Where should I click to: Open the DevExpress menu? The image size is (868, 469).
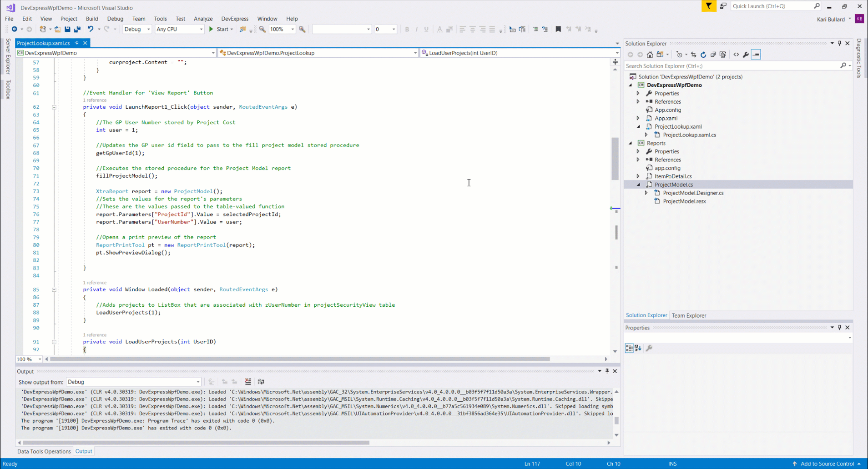[235, 19]
